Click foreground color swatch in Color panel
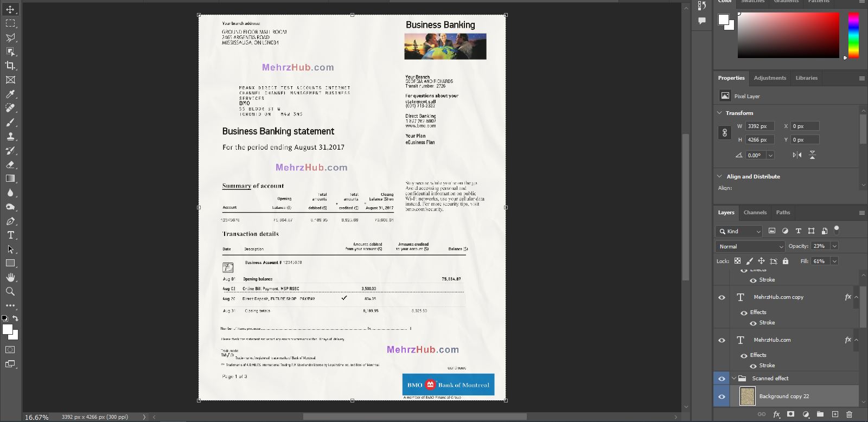 [724, 20]
